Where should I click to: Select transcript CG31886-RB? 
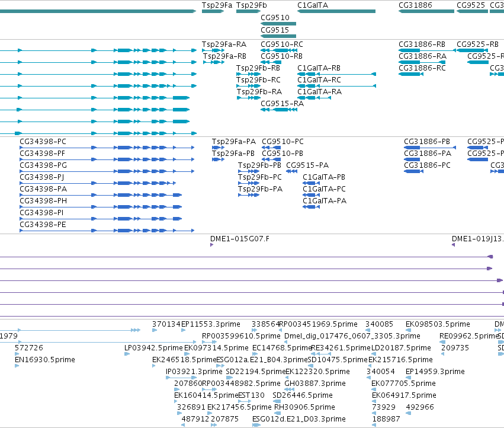[x=427, y=50]
